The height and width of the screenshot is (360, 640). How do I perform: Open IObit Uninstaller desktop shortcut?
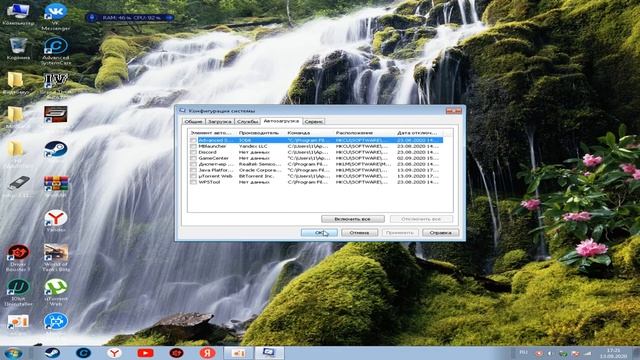click(18, 292)
